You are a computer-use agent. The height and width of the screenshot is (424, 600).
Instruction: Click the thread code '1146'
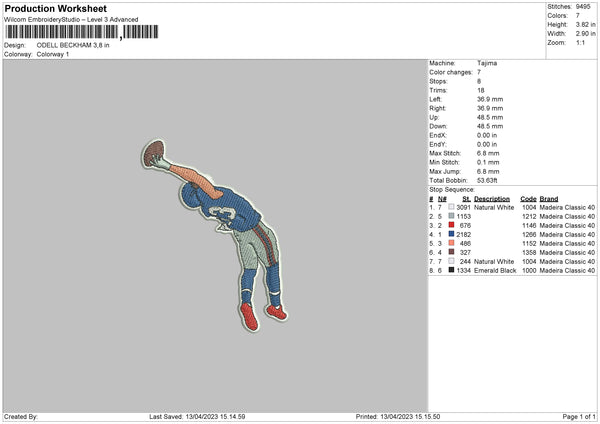pos(529,225)
